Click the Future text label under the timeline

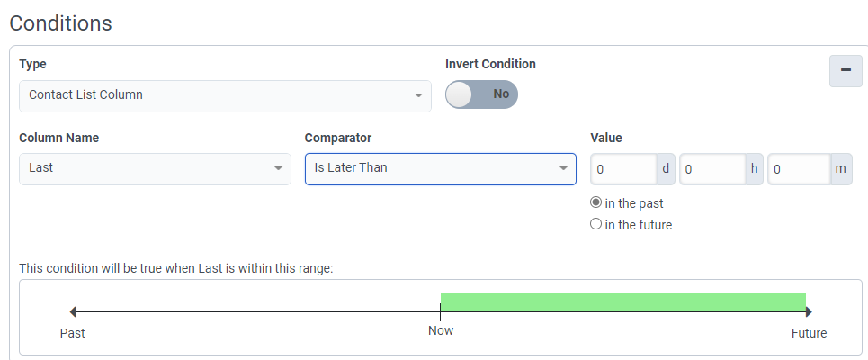809,333
